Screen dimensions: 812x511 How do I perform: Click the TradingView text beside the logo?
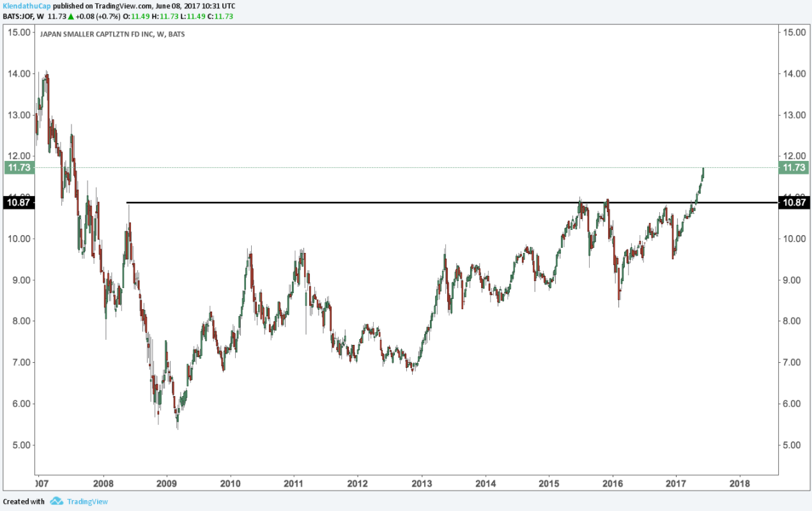click(88, 501)
